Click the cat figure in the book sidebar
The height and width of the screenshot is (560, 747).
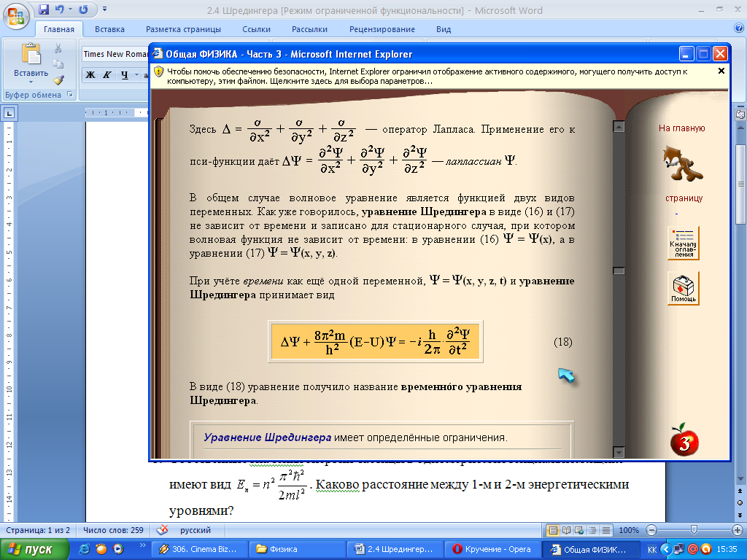(x=682, y=164)
